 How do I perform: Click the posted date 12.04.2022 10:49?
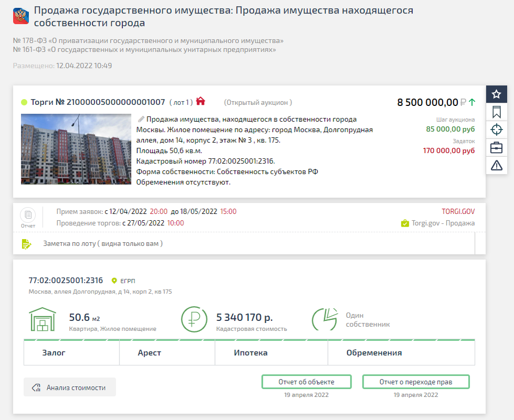click(84, 66)
